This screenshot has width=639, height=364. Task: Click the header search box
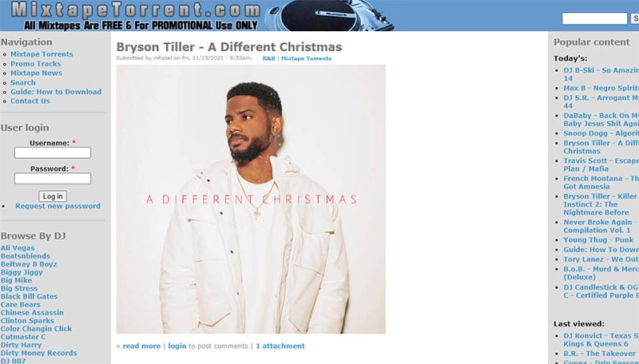594,18
